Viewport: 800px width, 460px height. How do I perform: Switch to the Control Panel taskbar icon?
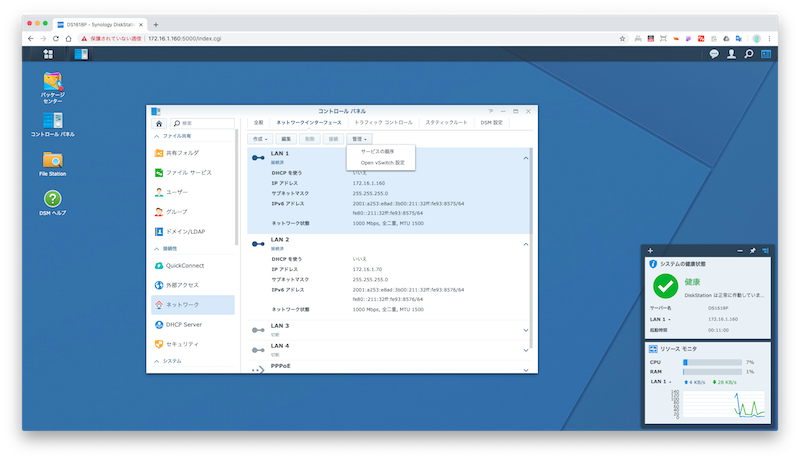(x=81, y=54)
